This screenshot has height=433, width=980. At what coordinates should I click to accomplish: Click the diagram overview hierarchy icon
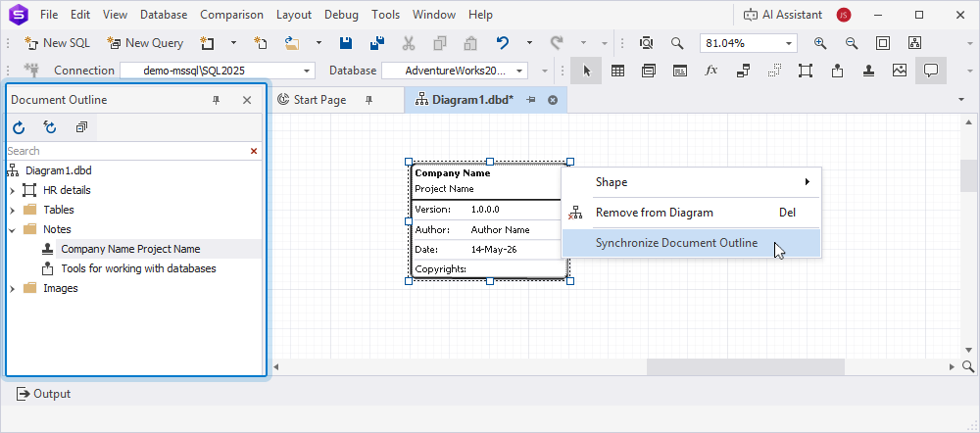914,43
